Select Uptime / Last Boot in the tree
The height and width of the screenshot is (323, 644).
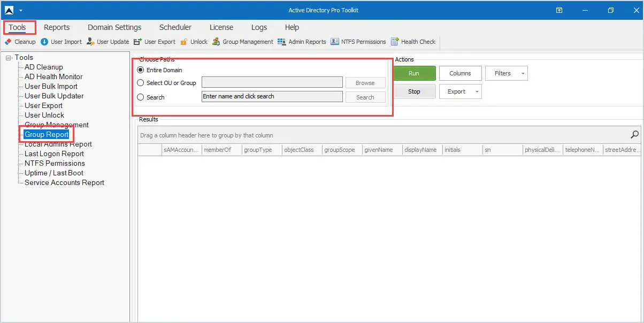click(x=54, y=173)
